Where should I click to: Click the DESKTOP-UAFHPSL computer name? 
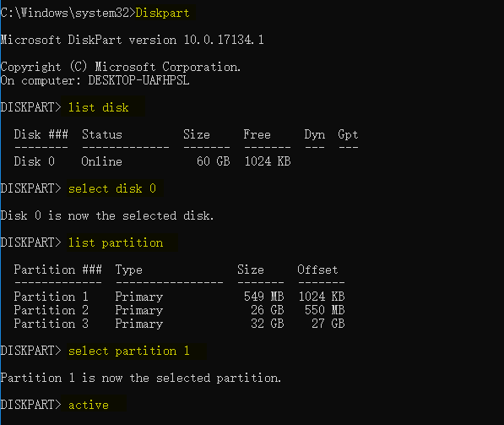(138, 80)
